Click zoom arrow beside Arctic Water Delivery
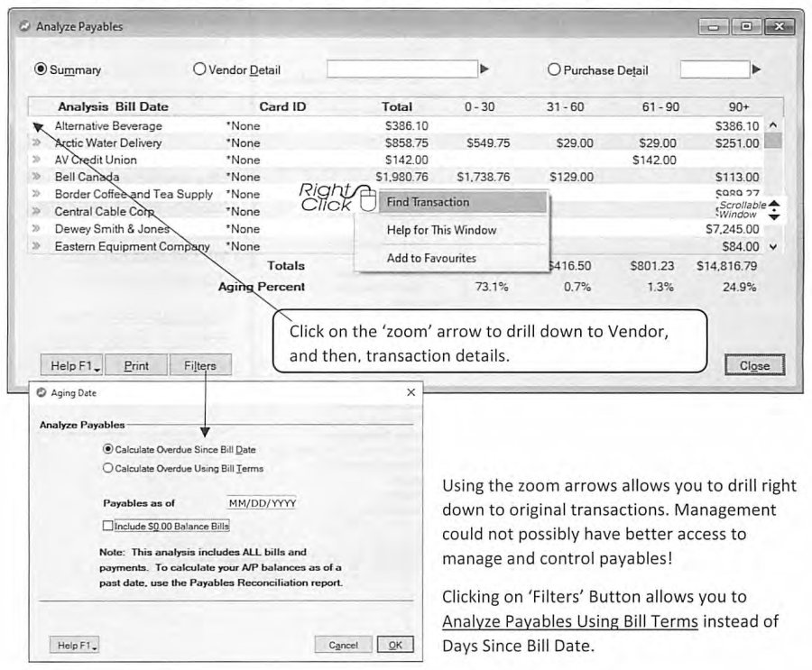Viewport: 812px width, 670px height. coord(36,142)
